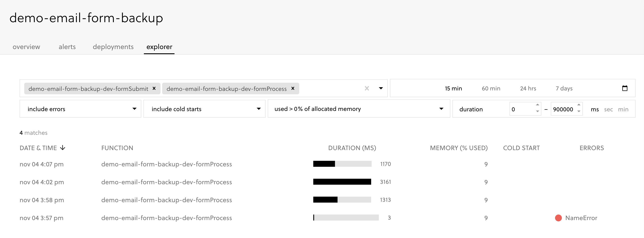Open the deployments tab

tap(113, 47)
